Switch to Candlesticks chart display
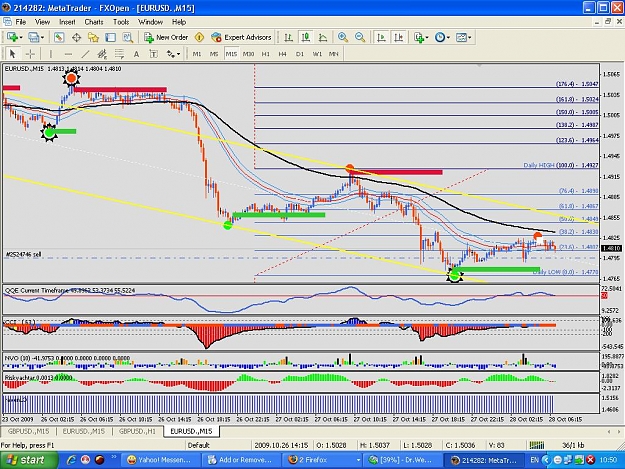The image size is (625, 469). (x=306, y=37)
